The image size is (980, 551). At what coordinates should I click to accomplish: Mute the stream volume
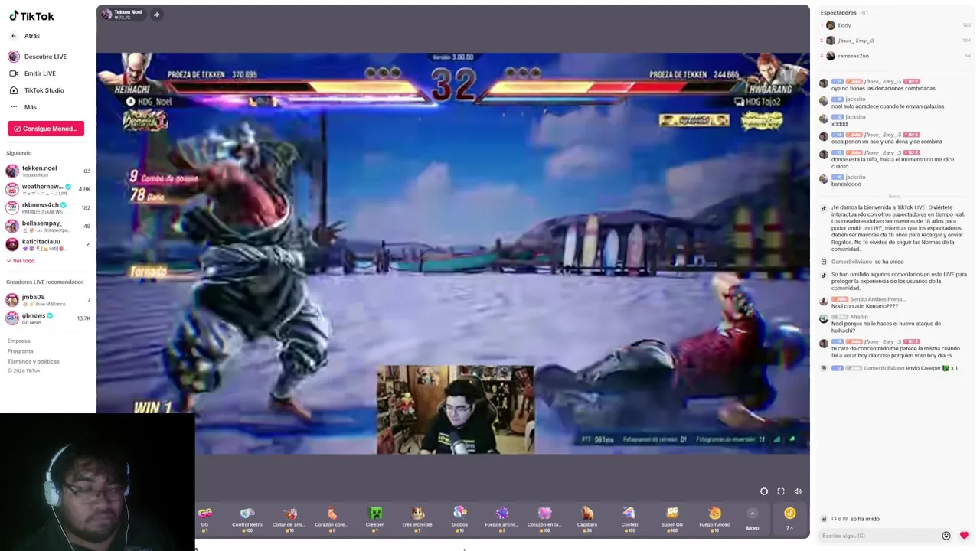[798, 491]
